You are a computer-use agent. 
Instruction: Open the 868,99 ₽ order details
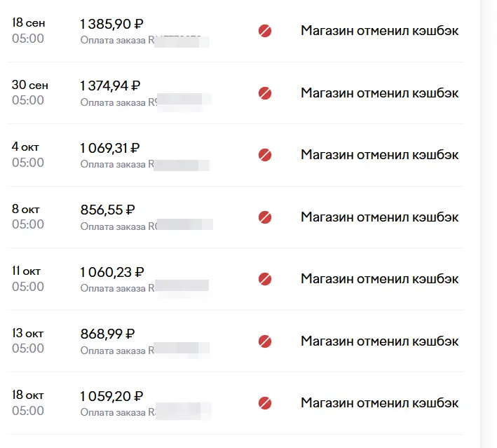pyautogui.click(x=235, y=341)
